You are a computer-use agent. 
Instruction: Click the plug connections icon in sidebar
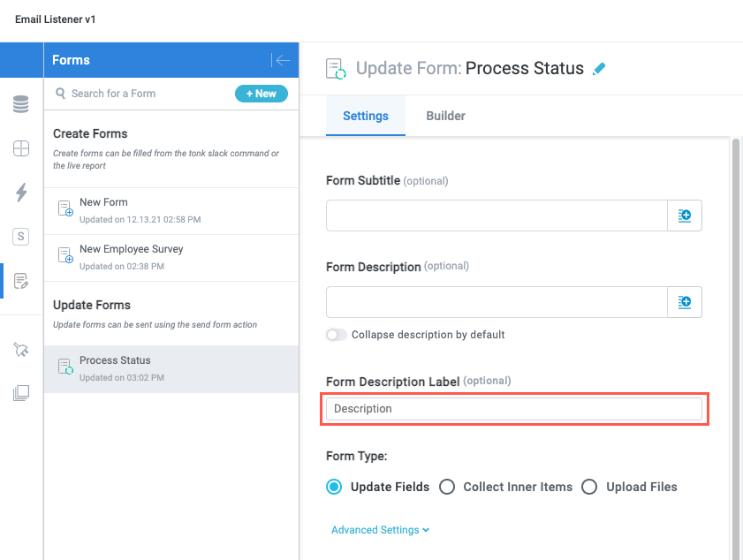[x=19, y=349]
